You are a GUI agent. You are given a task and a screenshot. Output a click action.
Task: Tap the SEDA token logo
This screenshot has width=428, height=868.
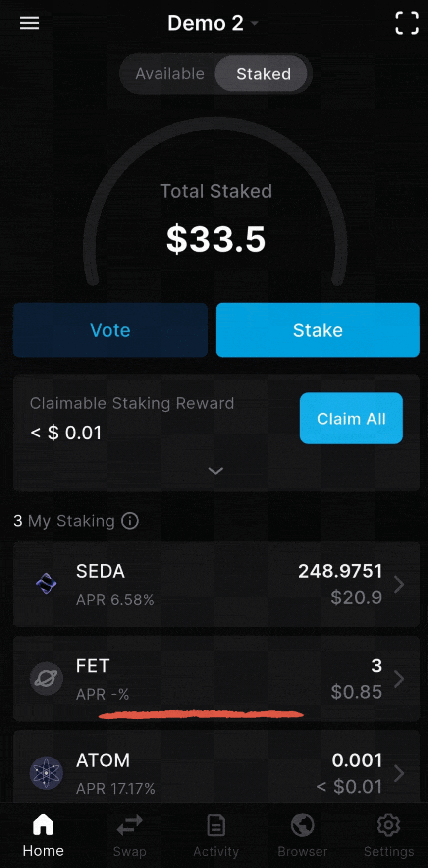(x=46, y=585)
